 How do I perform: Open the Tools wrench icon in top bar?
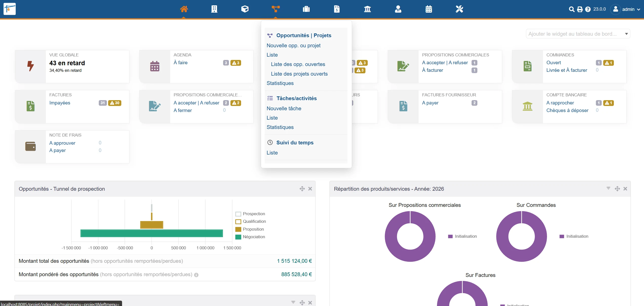tap(459, 9)
